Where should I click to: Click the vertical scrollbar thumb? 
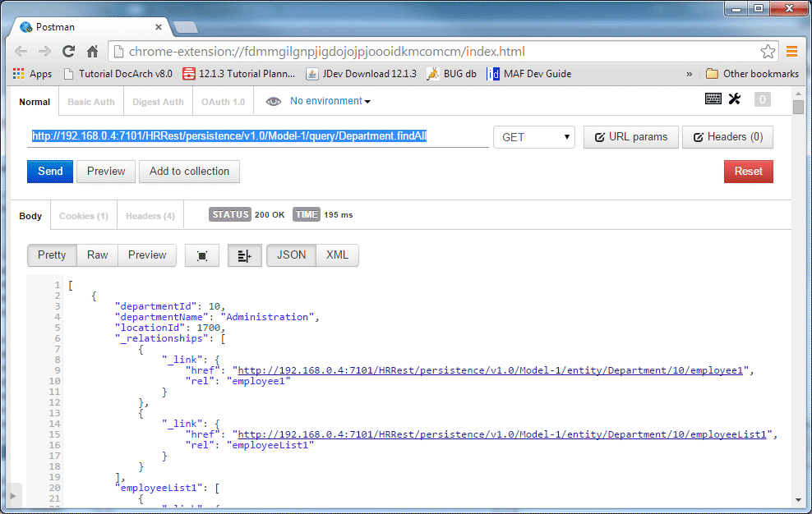[798, 107]
